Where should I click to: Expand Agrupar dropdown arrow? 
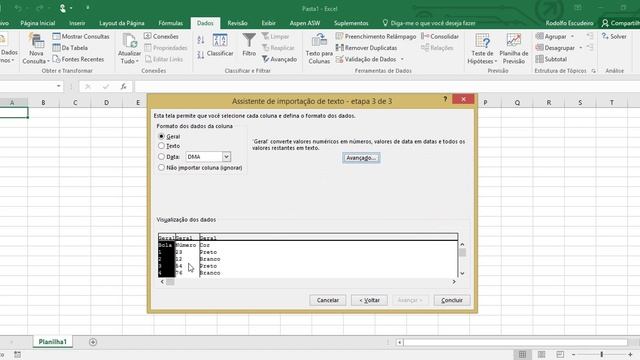coord(572,36)
